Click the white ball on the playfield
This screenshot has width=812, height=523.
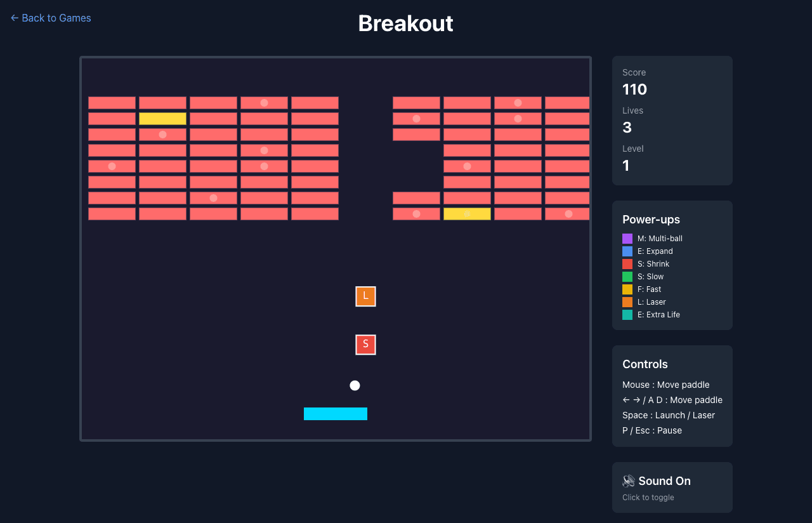[x=355, y=385]
